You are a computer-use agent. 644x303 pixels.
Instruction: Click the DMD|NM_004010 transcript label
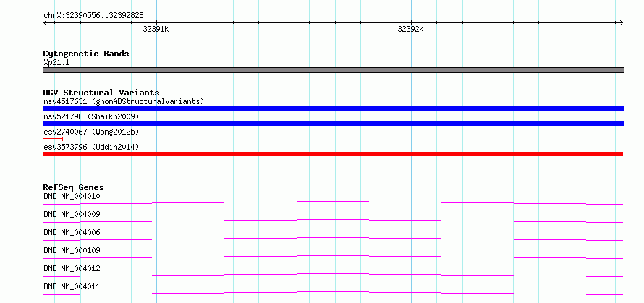click(72, 196)
